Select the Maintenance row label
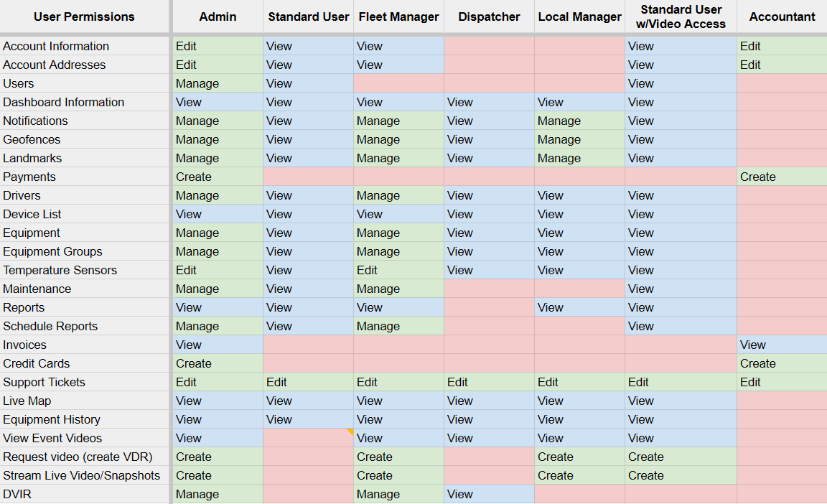827x504 pixels. click(85, 289)
